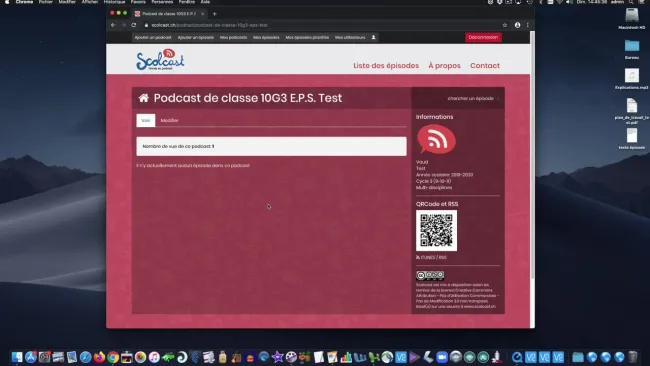The image size is (650, 366).
Task: Go back with Chrome's back arrow
Action: [113, 25]
